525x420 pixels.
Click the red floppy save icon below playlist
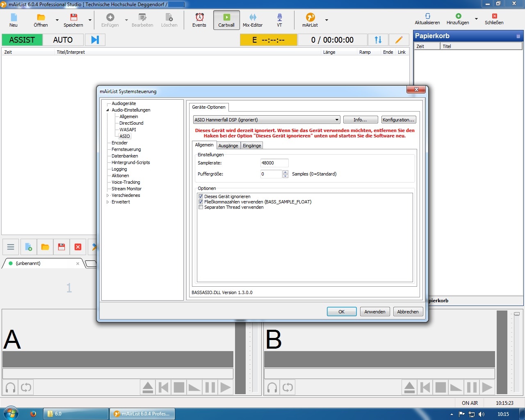point(62,247)
